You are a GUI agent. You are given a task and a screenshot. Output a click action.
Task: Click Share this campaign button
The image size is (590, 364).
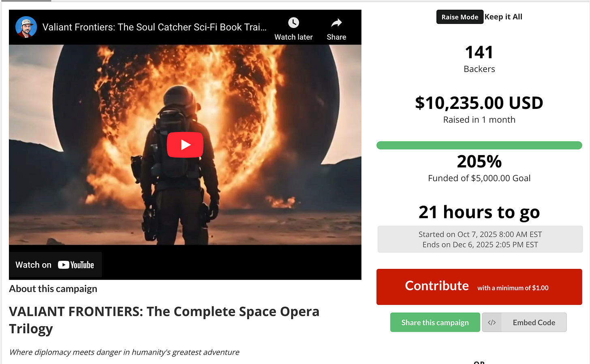point(435,323)
